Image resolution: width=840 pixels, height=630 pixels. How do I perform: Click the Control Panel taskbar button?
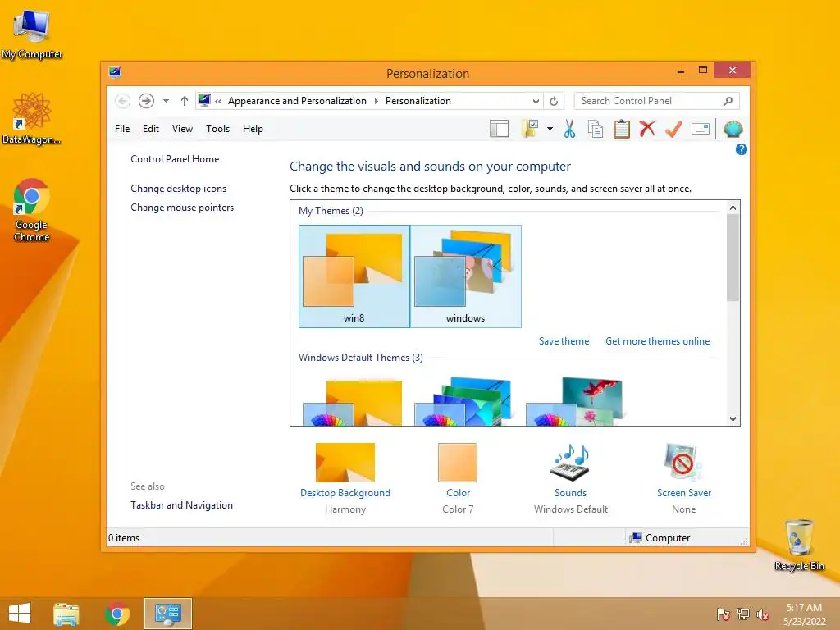click(167, 614)
